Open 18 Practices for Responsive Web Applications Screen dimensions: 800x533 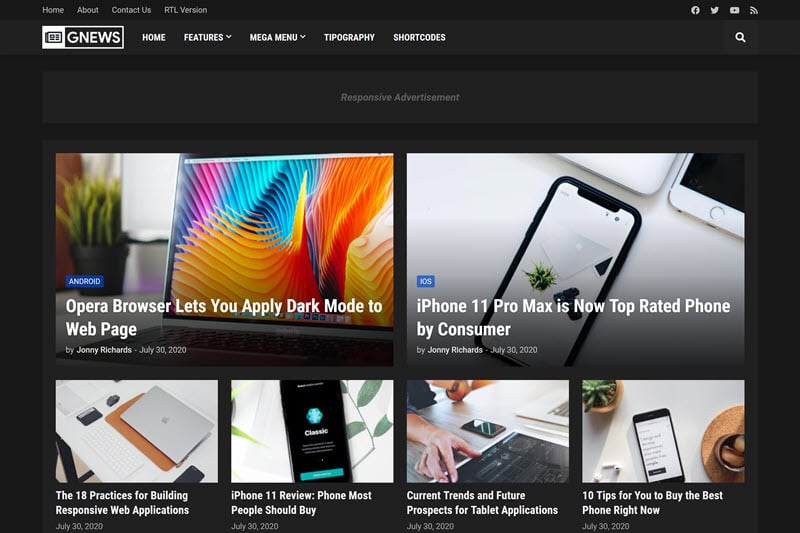pos(122,502)
